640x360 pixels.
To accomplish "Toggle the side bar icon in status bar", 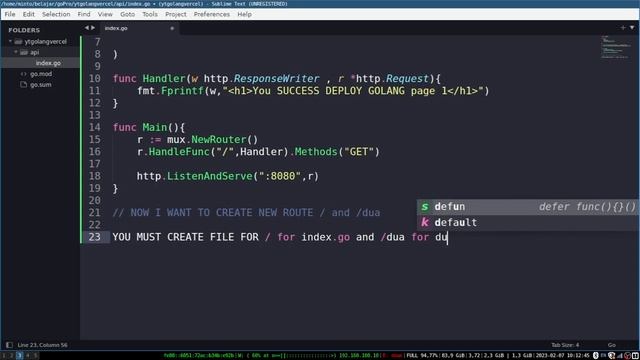I will (9, 345).
